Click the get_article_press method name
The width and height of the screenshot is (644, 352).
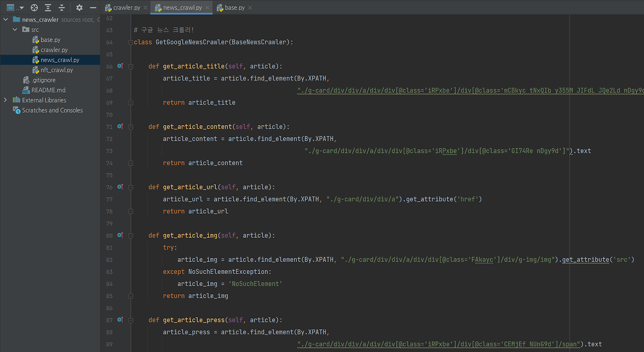point(194,320)
